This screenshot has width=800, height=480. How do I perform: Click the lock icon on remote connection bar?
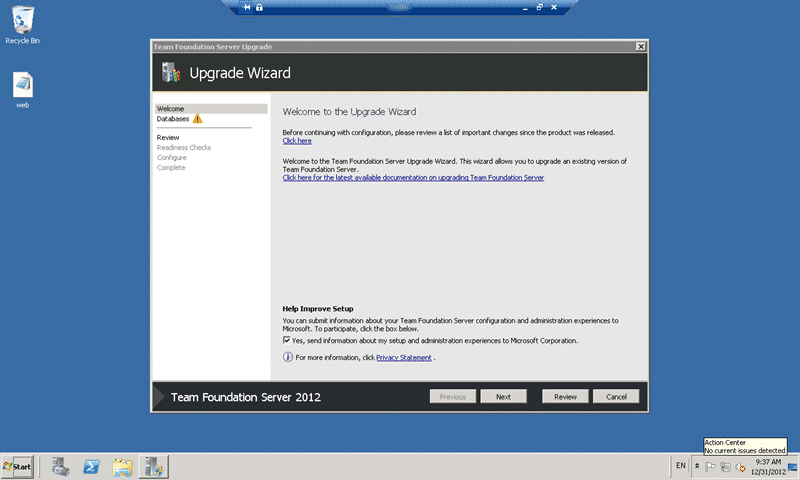[x=259, y=7]
